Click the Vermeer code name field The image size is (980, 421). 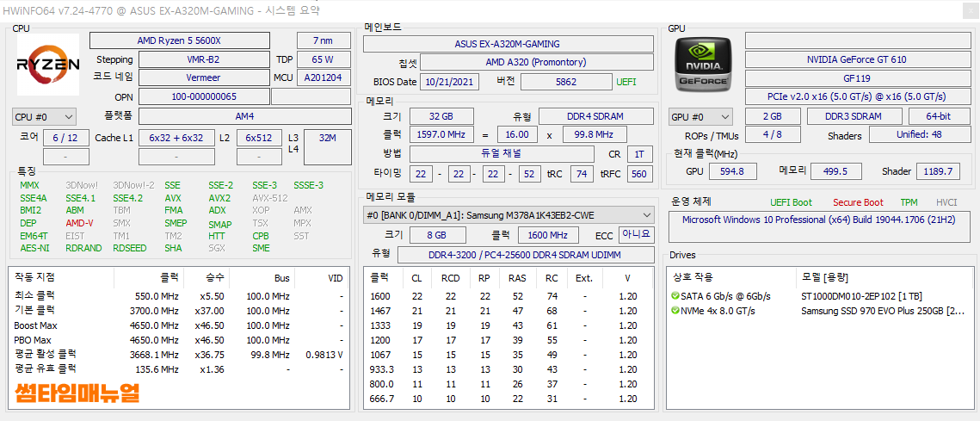203,77
